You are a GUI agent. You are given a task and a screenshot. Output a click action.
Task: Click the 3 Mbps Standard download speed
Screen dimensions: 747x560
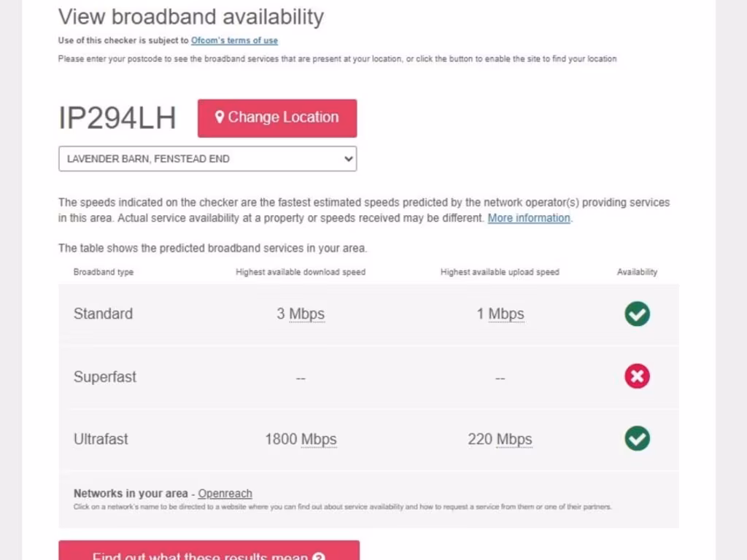tap(301, 314)
